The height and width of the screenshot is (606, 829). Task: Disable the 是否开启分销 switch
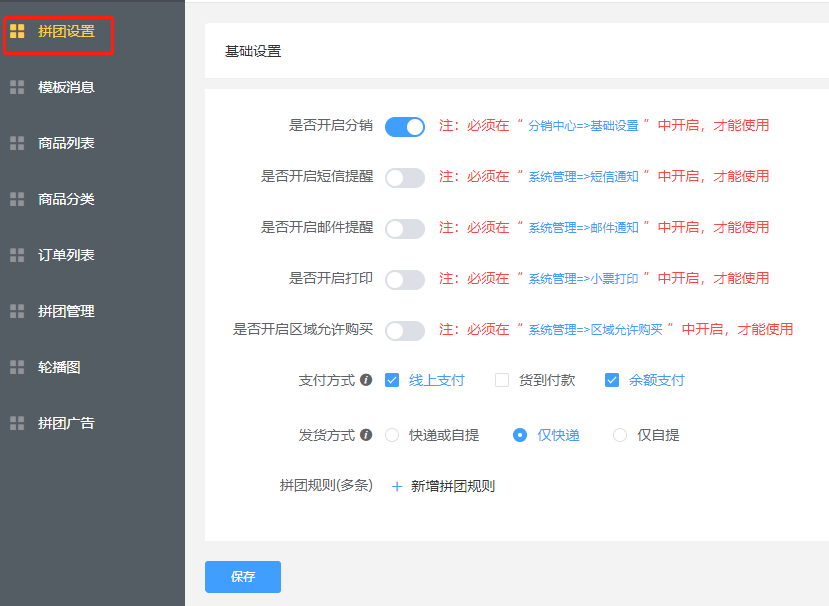[405, 126]
